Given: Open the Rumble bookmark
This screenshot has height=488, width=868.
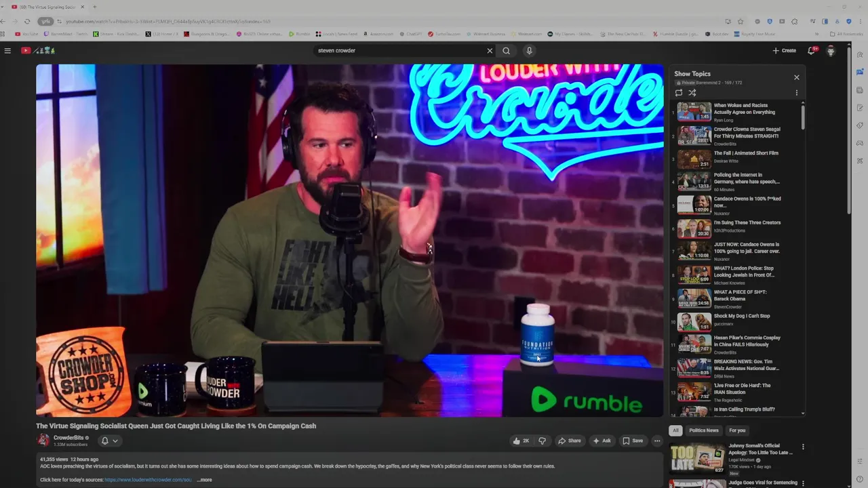Looking at the screenshot, I should click(299, 34).
